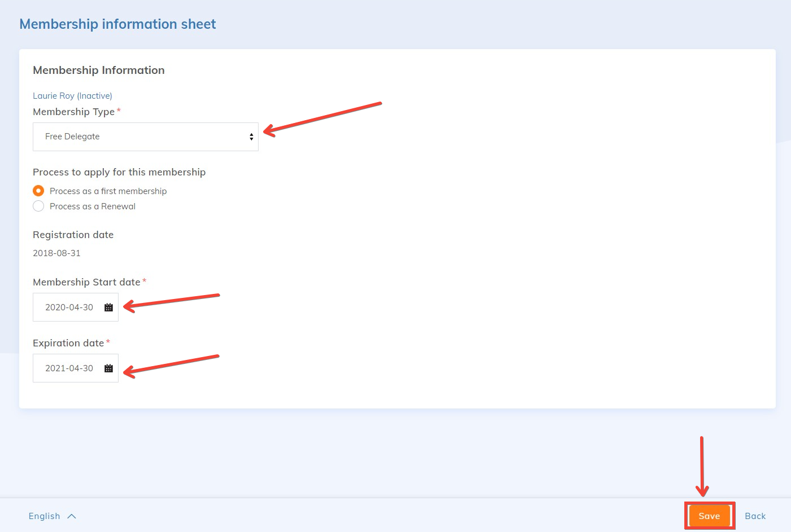Click the start date field showing 2020-04-30

(69, 307)
